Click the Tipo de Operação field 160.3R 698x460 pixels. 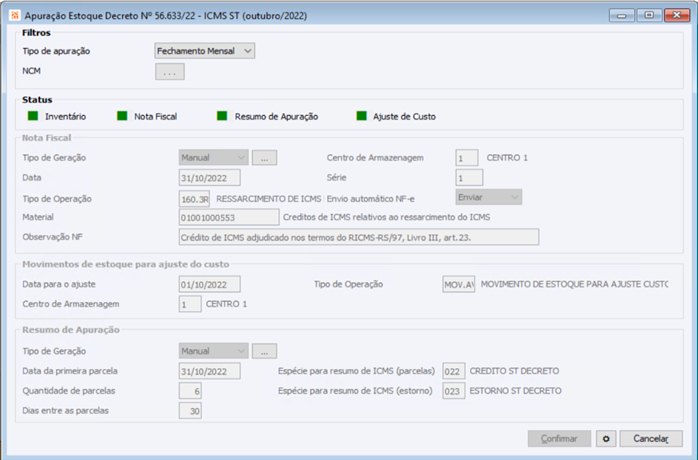195,199
